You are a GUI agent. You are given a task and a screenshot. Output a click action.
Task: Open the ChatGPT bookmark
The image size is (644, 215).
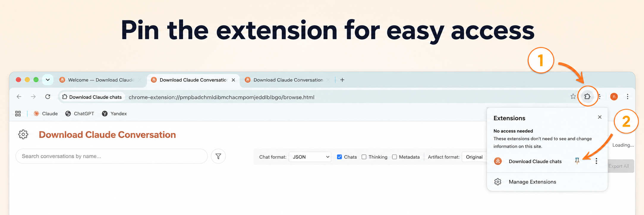[80, 114]
